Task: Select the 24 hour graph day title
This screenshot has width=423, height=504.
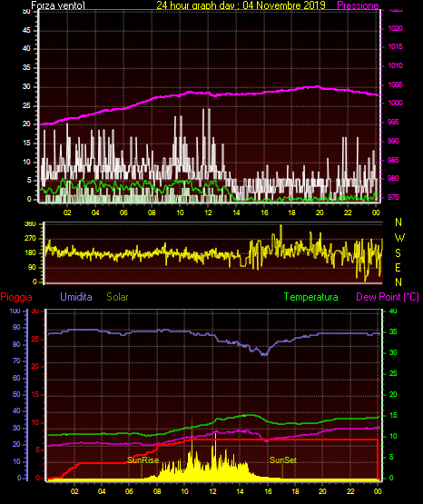Action: click(x=241, y=5)
